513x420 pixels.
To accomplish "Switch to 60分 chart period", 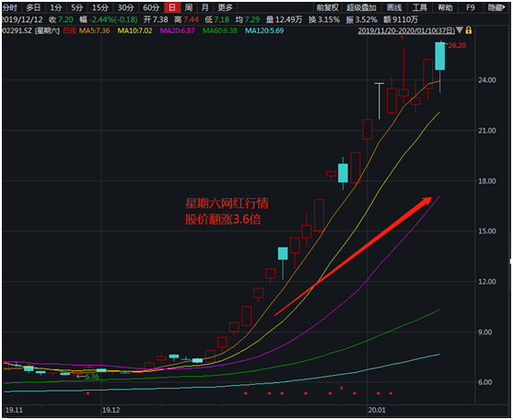I will point(151,7).
